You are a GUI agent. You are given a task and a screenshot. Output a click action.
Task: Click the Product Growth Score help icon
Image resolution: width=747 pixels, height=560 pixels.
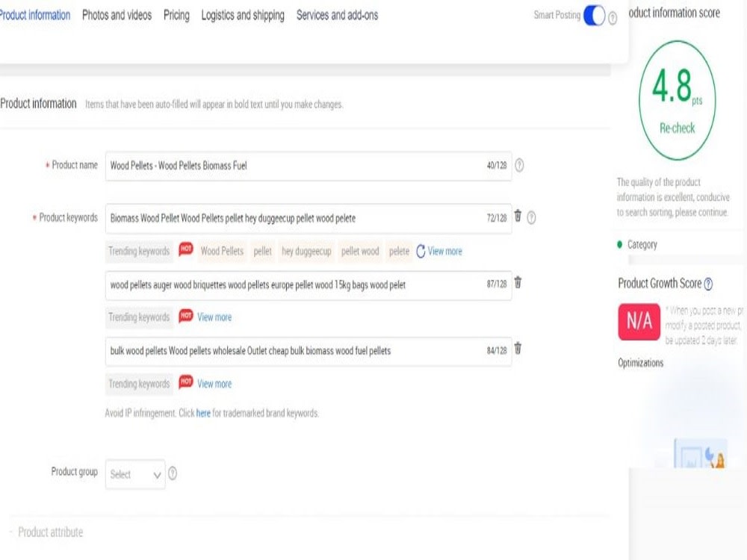tap(708, 284)
